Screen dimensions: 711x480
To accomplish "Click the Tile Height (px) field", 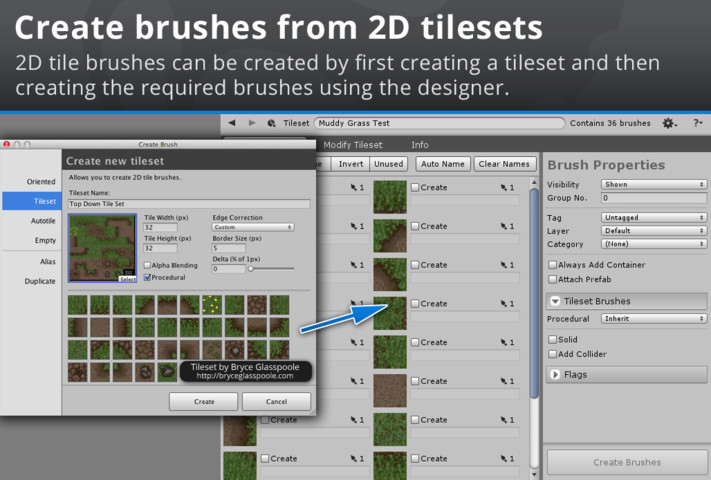I will click(161, 248).
